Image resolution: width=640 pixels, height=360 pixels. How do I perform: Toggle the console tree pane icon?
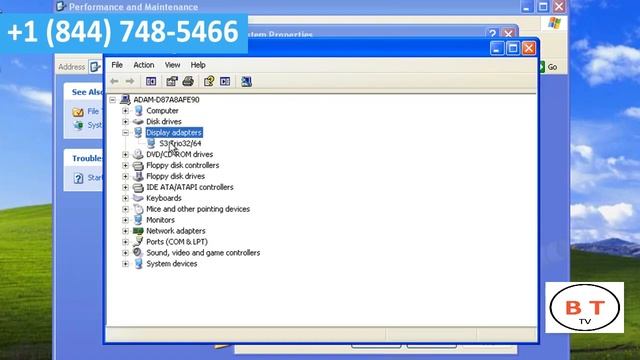coord(151,81)
